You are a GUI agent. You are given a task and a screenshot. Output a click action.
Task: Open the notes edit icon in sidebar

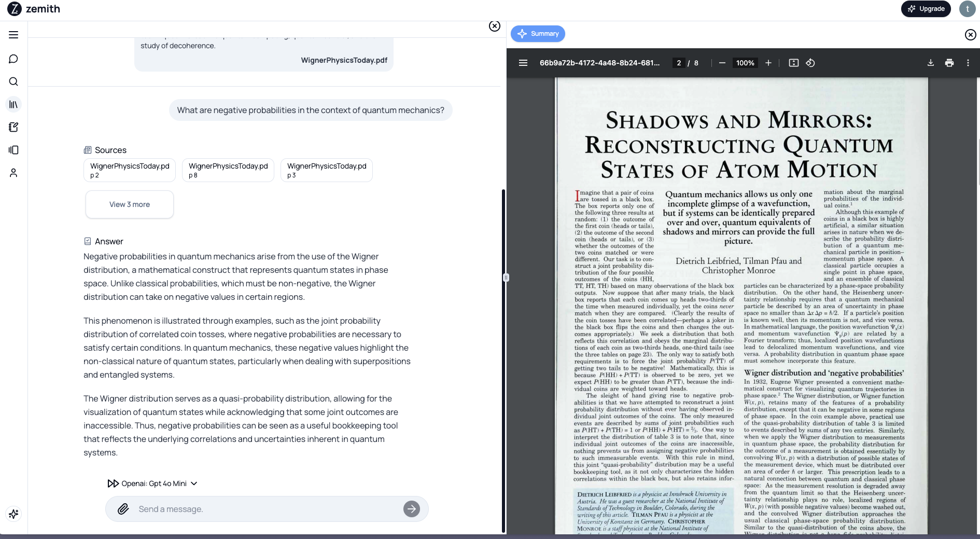[x=13, y=127]
